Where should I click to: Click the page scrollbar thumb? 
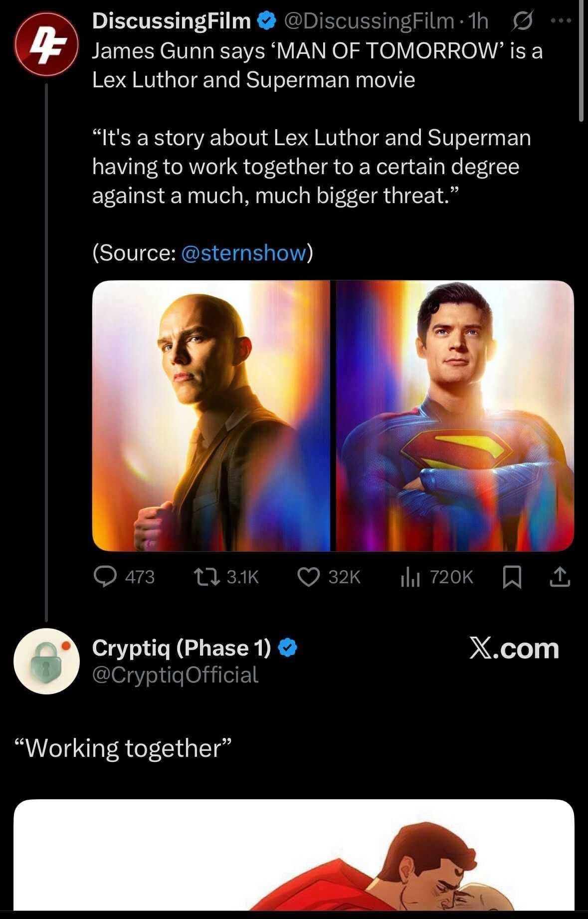click(581, 60)
